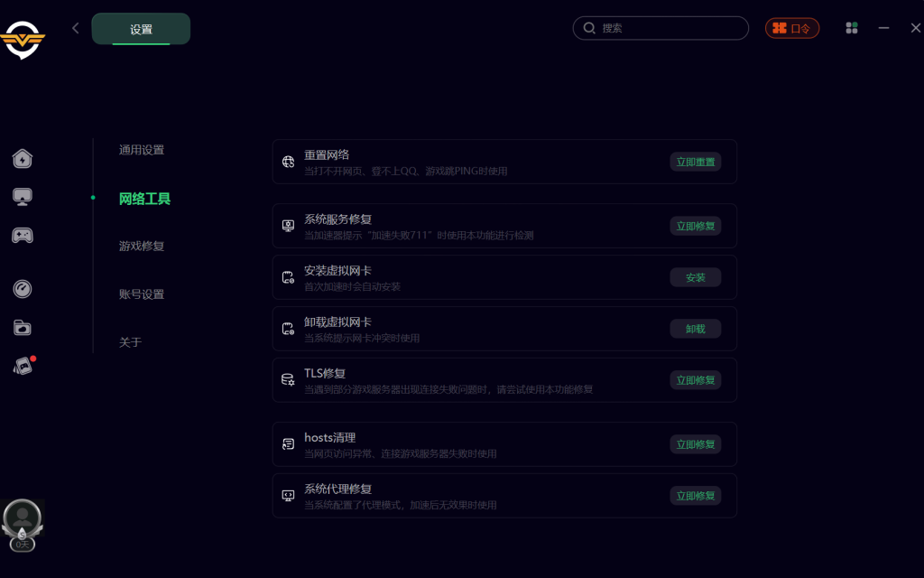Click the cards icon with red dot
The width and height of the screenshot is (924, 578).
(23, 366)
